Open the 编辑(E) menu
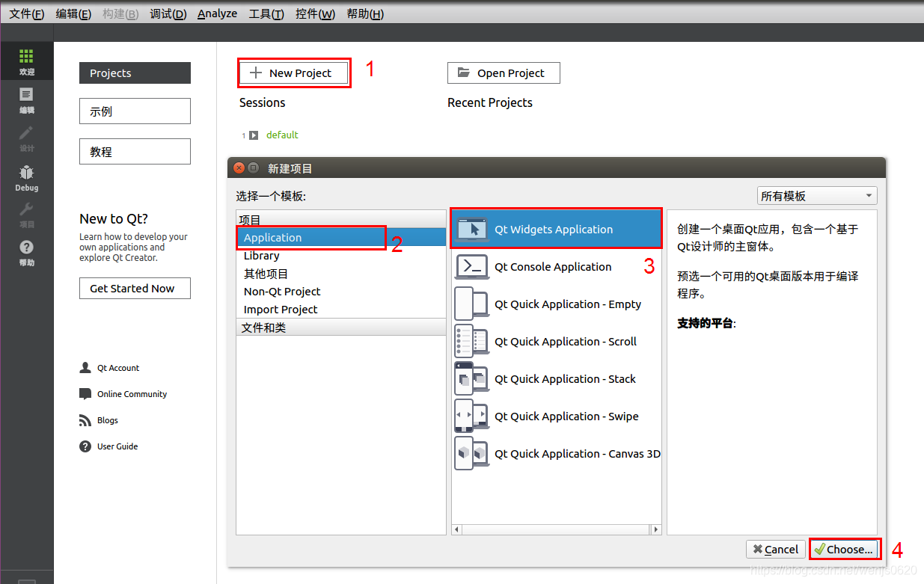The width and height of the screenshot is (924, 584). [x=73, y=14]
